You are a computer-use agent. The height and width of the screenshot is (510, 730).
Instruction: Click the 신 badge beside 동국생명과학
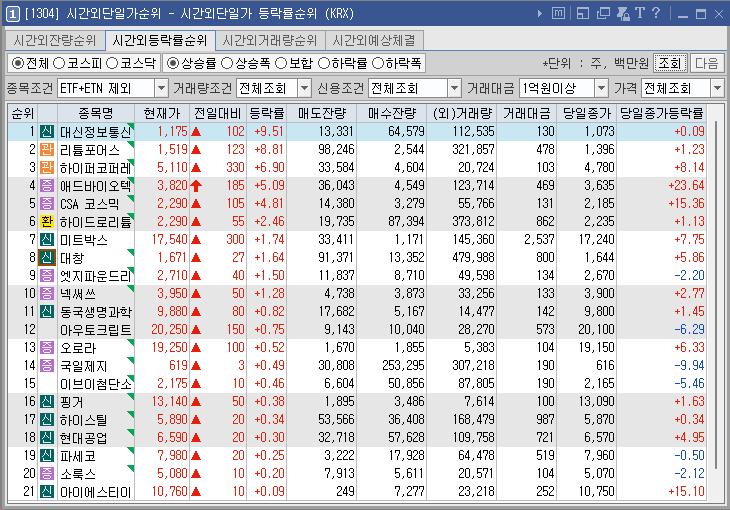(x=47, y=312)
